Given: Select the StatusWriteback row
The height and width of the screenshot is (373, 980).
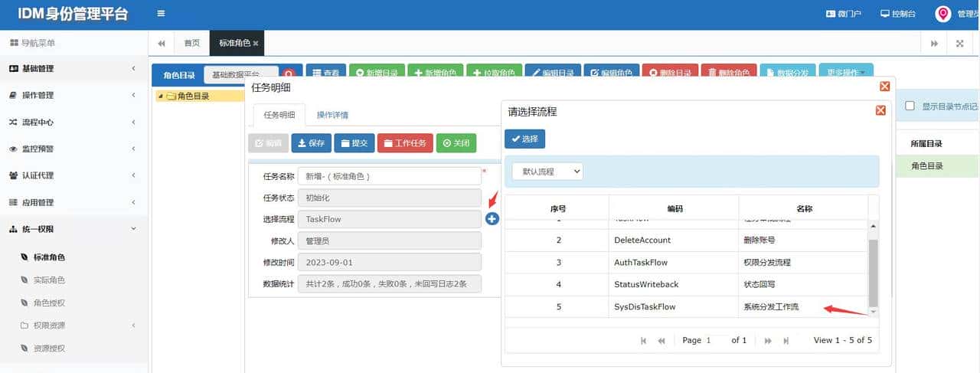Looking at the screenshot, I should (687, 284).
